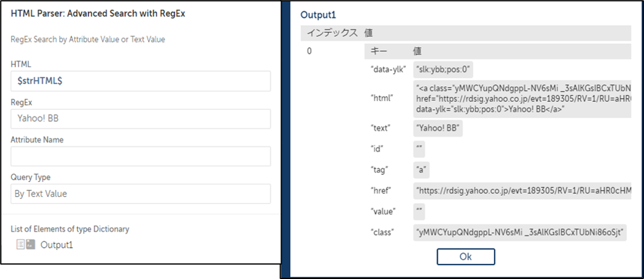The width and height of the screenshot is (644, 279).
Task: Click the Output1 dialog title
Action: coord(318,15)
